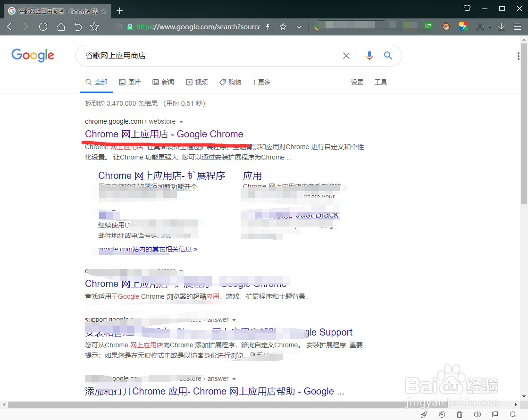Click the trash can status bar icon

[x=459, y=415]
